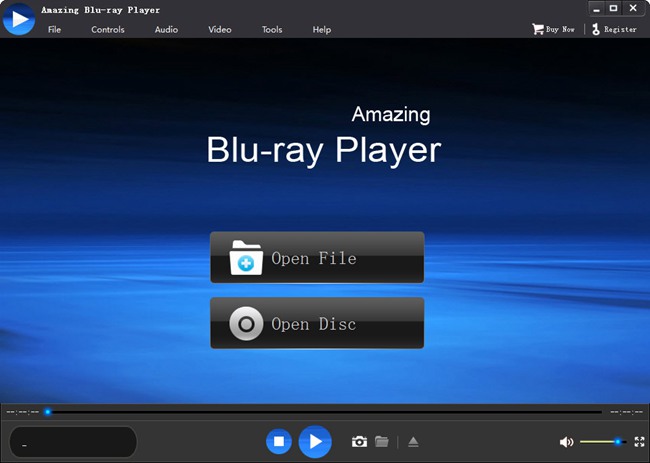Open the Audio menu

(166, 29)
